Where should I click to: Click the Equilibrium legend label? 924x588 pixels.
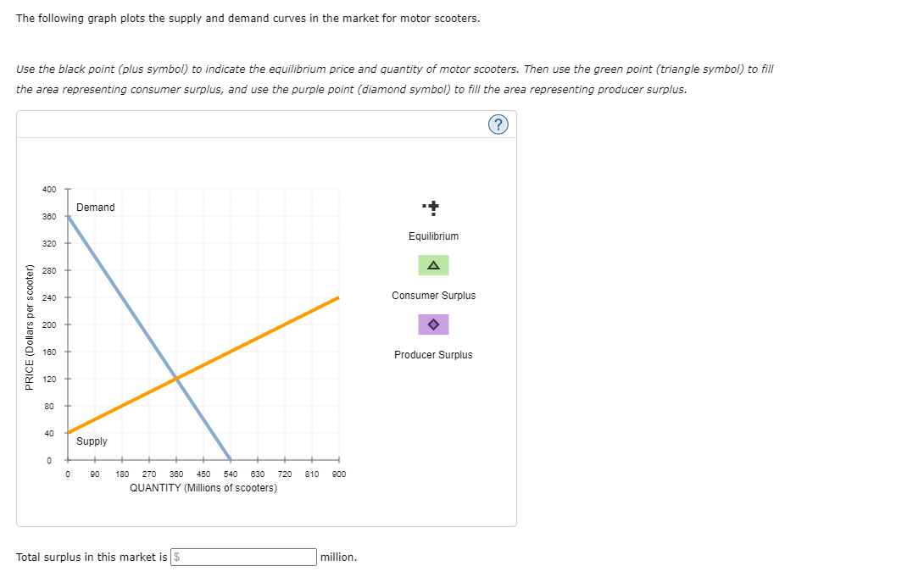[433, 236]
